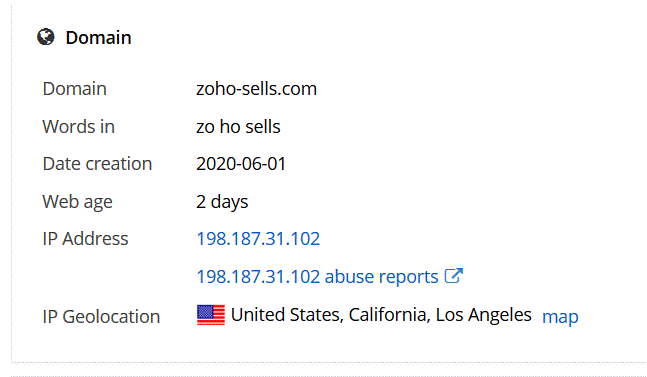The image size is (647, 377).
Task: Click the United States flag icon
Action: point(211,315)
